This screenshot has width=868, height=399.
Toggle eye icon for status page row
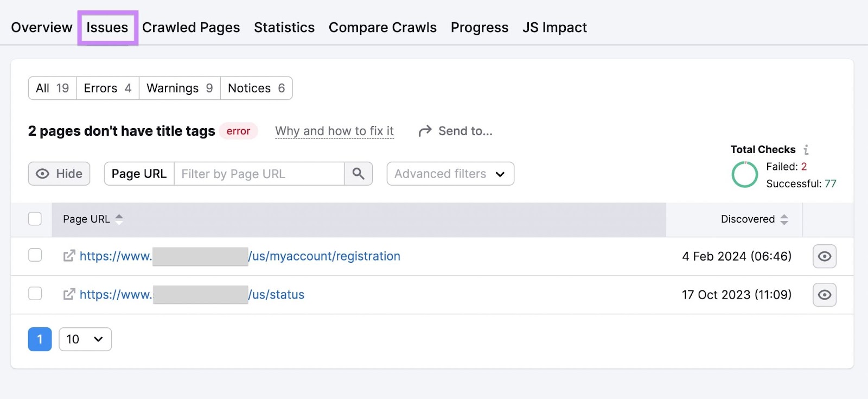(x=824, y=295)
